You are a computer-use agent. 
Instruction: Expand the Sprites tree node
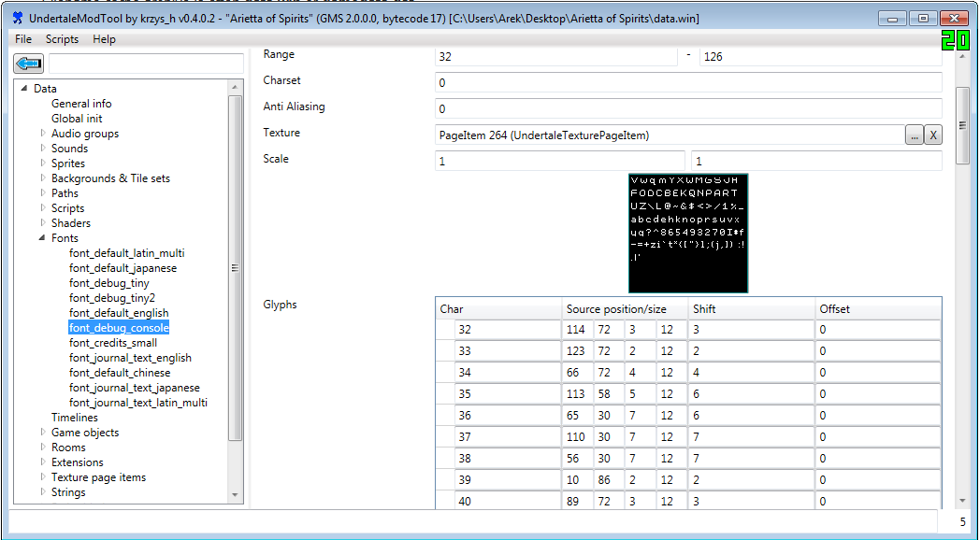43,163
